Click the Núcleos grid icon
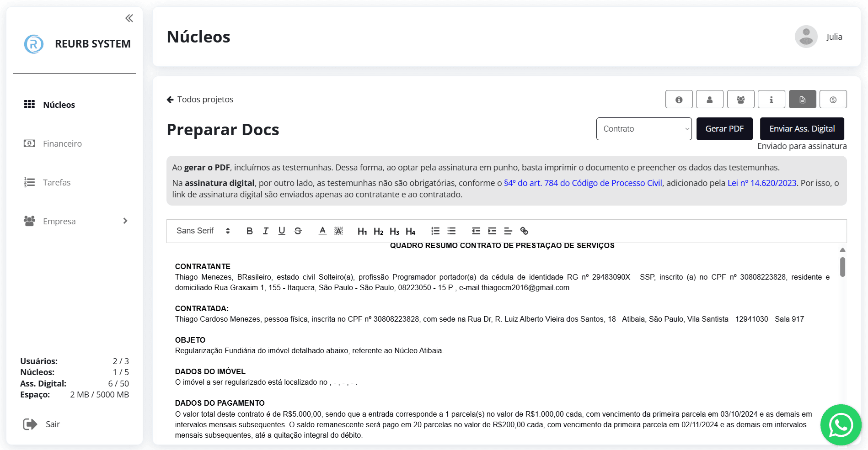The image size is (868, 450). click(29, 105)
